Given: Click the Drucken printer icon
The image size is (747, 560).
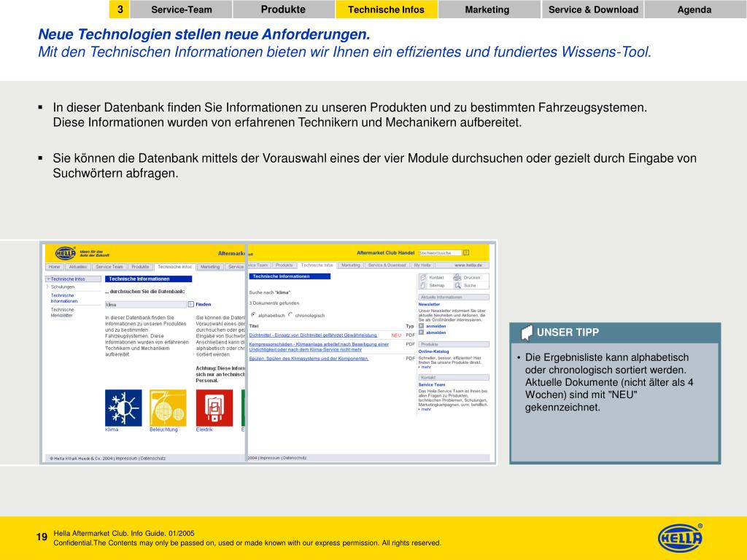Looking at the screenshot, I should point(457,277).
